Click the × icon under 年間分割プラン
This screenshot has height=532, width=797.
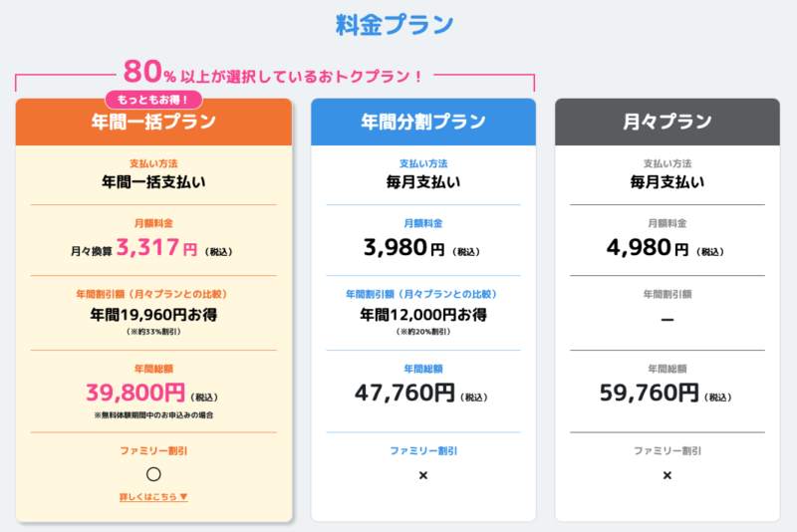(422, 475)
